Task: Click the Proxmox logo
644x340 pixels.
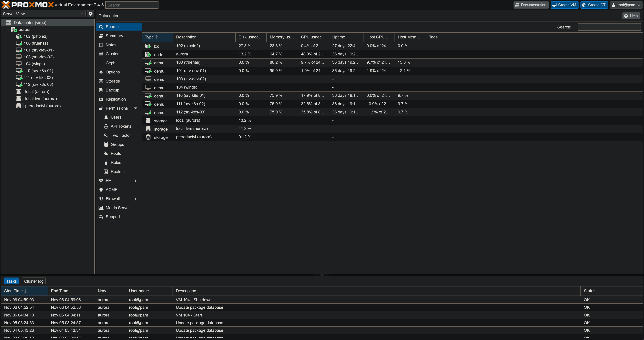Action: click(27, 5)
